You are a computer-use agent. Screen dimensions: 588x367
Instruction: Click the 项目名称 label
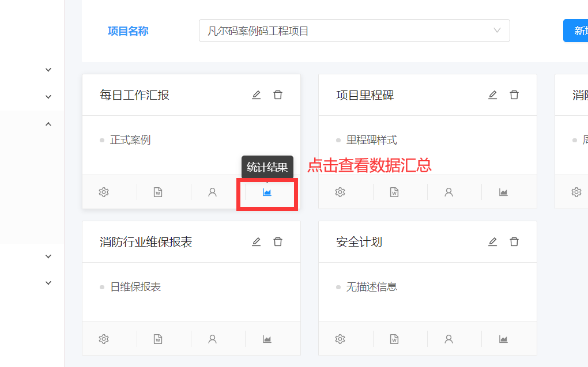[128, 31]
